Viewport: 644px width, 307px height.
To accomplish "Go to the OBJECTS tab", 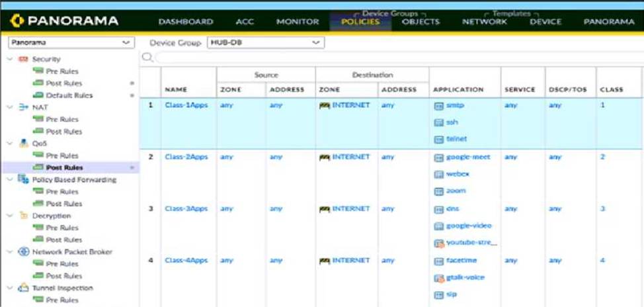I will point(421,22).
